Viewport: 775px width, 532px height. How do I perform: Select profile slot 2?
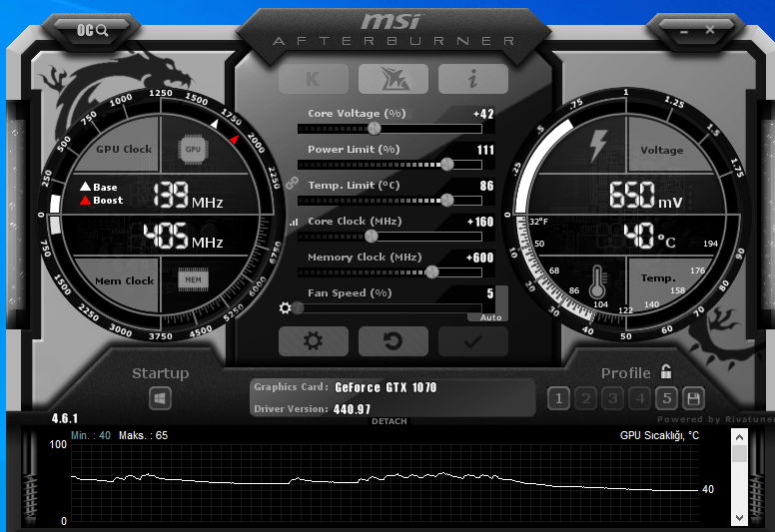click(x=586, y=398)
